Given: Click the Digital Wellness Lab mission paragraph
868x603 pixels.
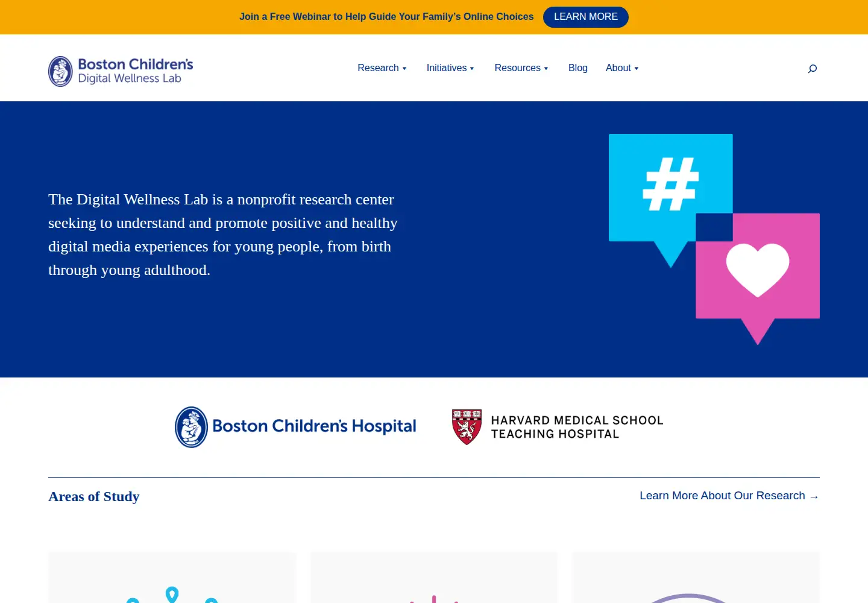Looking at the screenshot, I should [223, 235].
